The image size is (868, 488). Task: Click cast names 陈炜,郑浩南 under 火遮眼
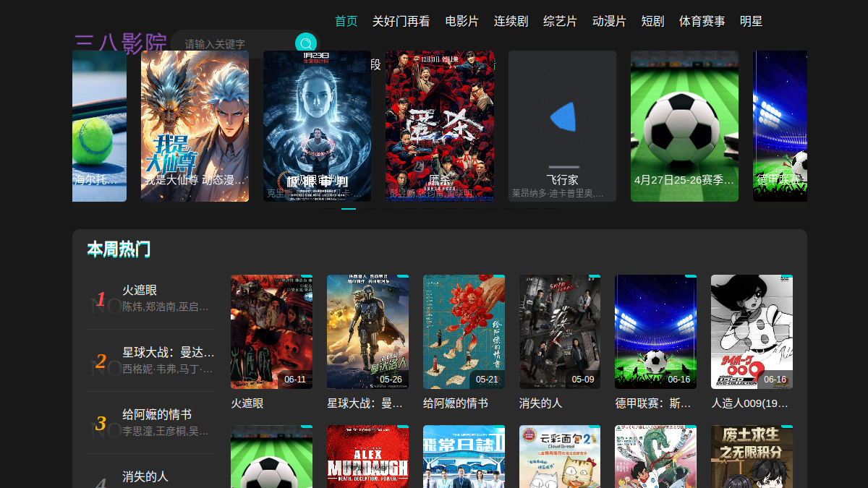point(167,307)
